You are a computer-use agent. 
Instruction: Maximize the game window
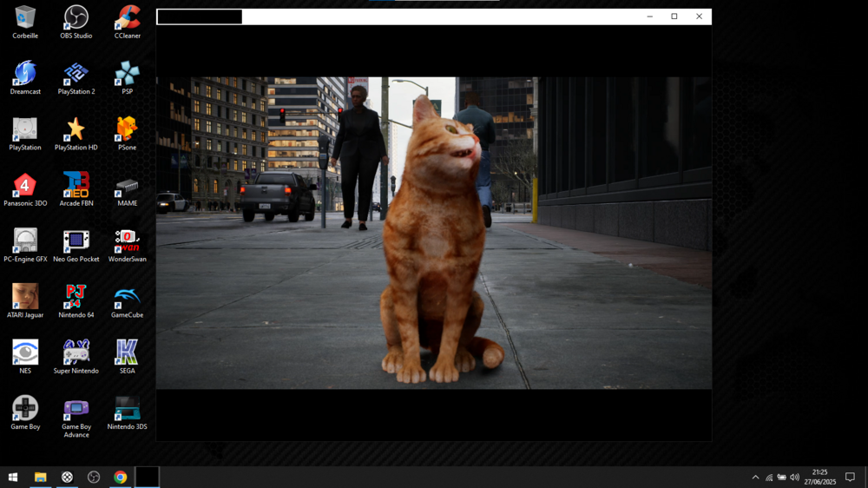point(674,16)
